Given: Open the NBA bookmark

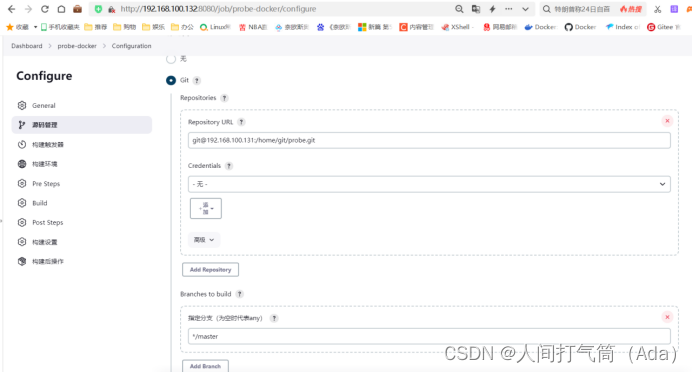Looking at the screenshot, I should point(253,27).
